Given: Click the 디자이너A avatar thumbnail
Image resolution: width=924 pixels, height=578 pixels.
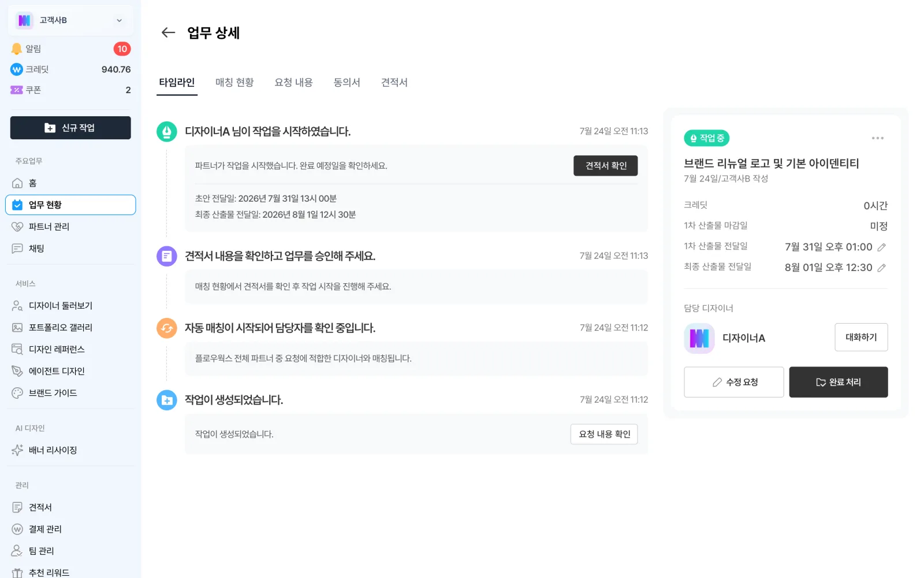Looking at the screenshot, I should [699, 338].
